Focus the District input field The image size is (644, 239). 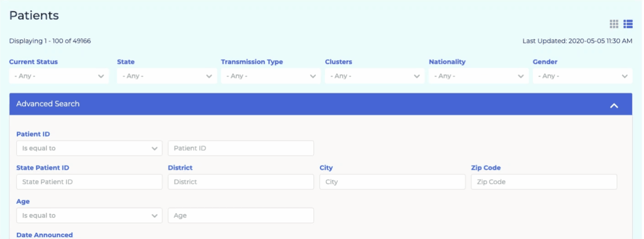click(x=241, y=182)
